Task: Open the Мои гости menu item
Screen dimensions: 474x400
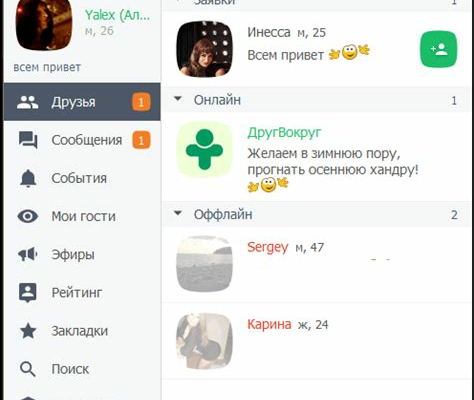Action: (x=82, y=216)
